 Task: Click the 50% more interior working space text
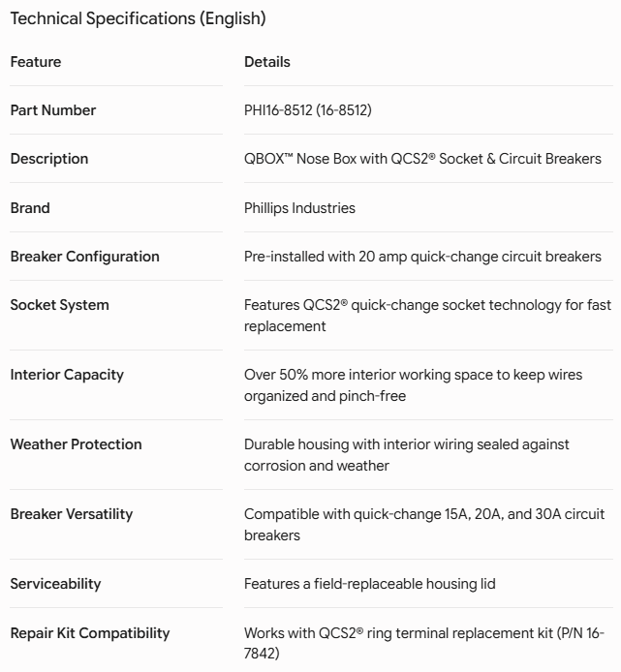coord(414,385)
